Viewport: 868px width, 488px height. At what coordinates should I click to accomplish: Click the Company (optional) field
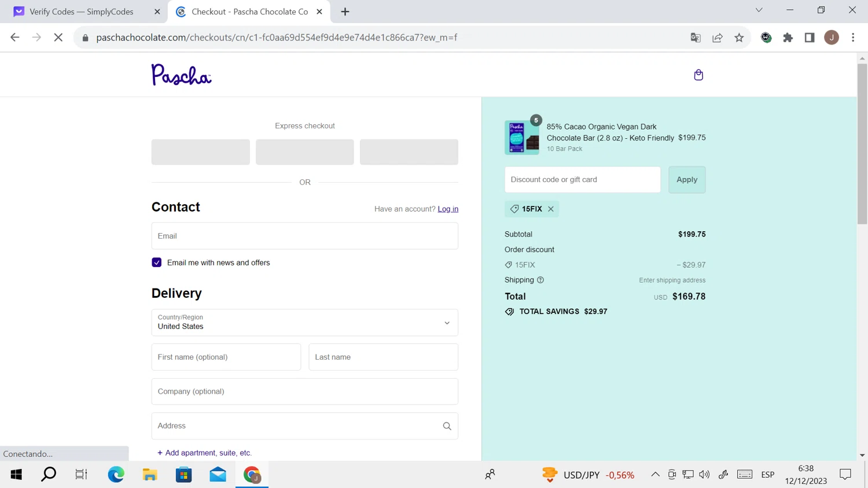coord(305,391)
